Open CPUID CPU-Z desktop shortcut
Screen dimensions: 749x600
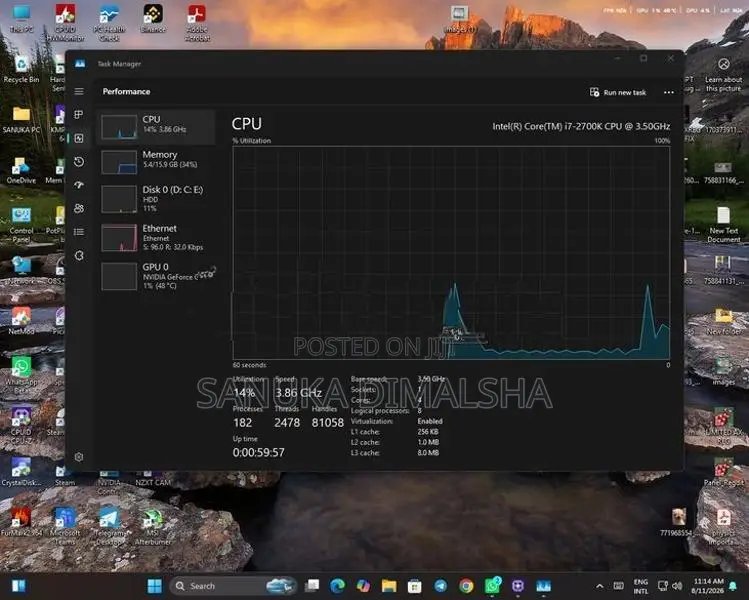21,425
